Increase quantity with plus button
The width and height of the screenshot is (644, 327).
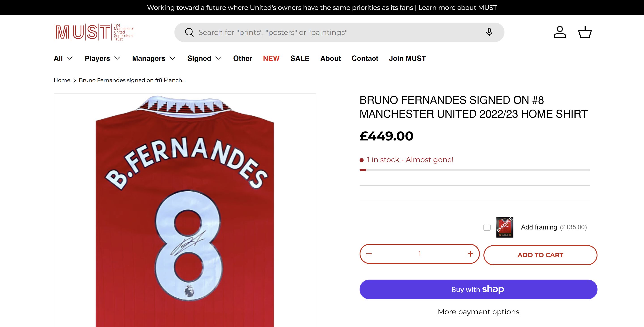tap(470, 254)
